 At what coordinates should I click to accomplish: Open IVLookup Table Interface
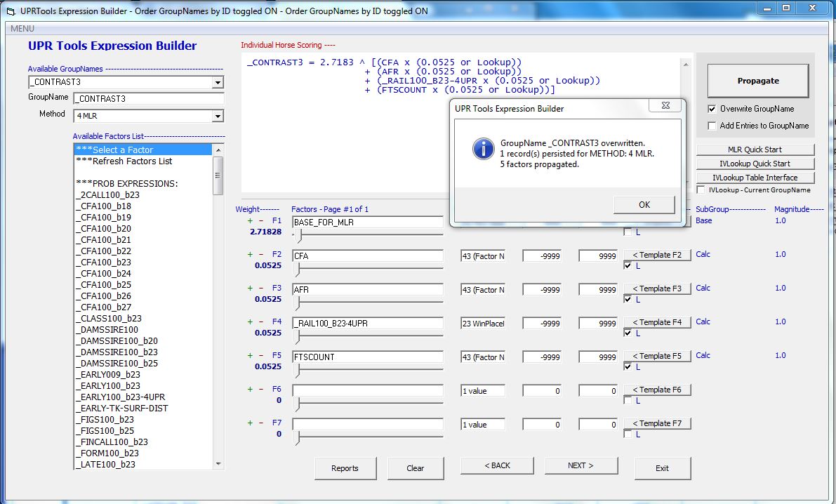pos(755,178)
